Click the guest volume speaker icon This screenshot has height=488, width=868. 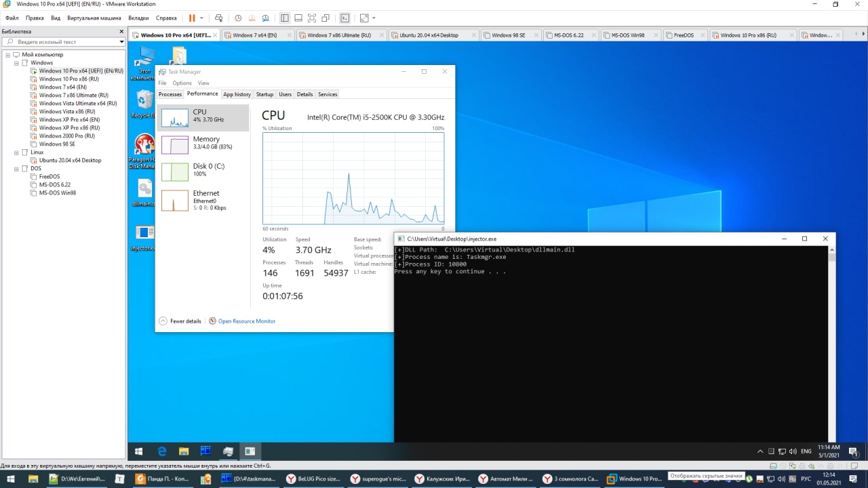(x=793, y=451)
